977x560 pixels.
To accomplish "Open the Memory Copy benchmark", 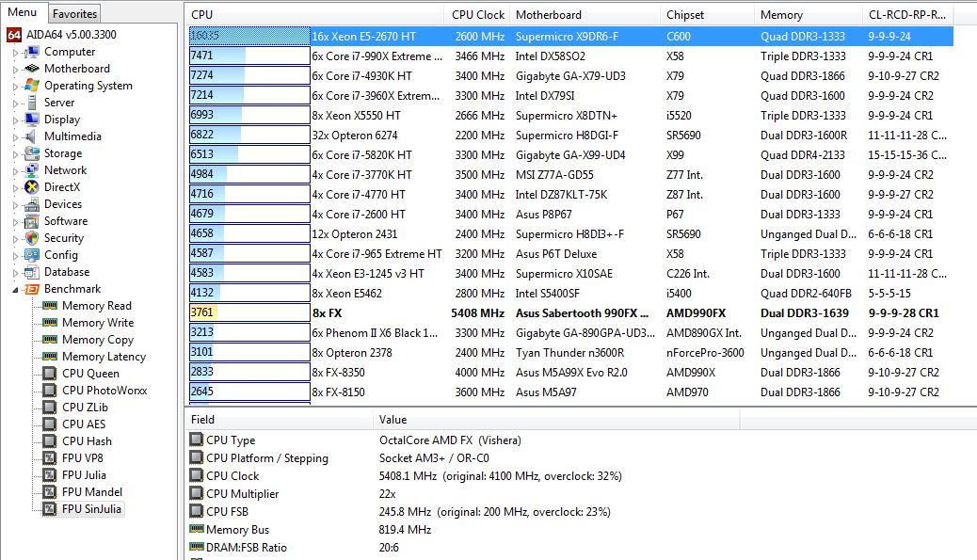I will (98, 340).
